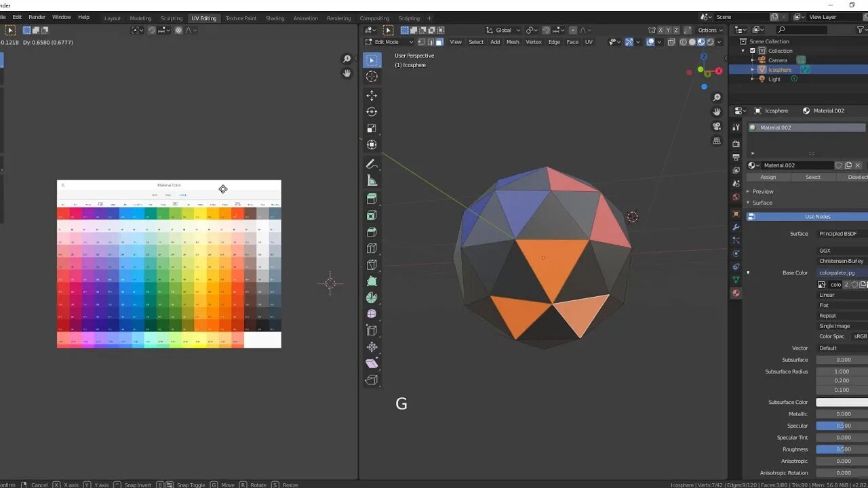Select the Loop Cut tool

pos(372,248)
